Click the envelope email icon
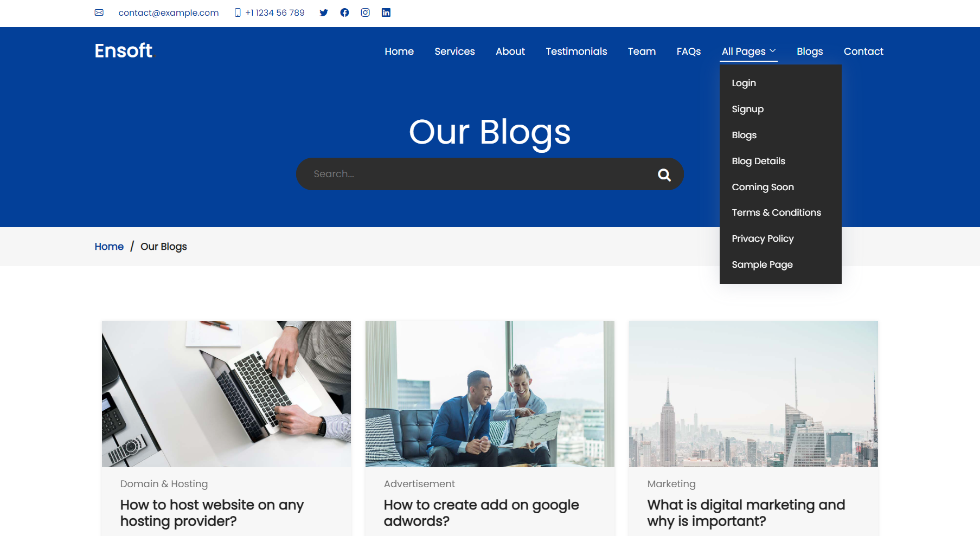Image resolution: width=980 pixels, height=536 pixels. tap(99, 12)
